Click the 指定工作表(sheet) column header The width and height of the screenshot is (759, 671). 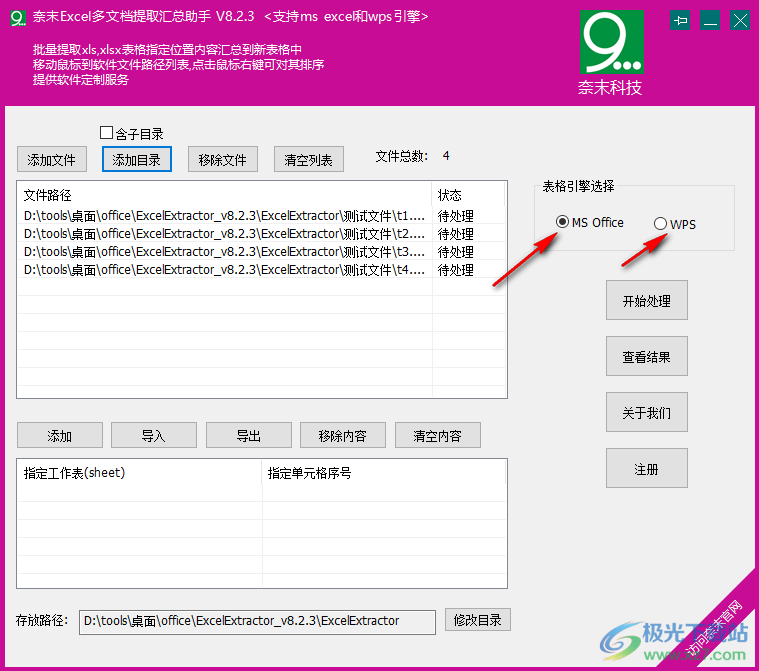pos(139,473)
